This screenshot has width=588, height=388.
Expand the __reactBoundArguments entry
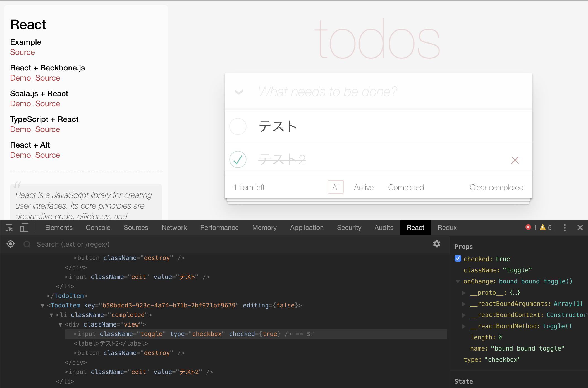464,304
